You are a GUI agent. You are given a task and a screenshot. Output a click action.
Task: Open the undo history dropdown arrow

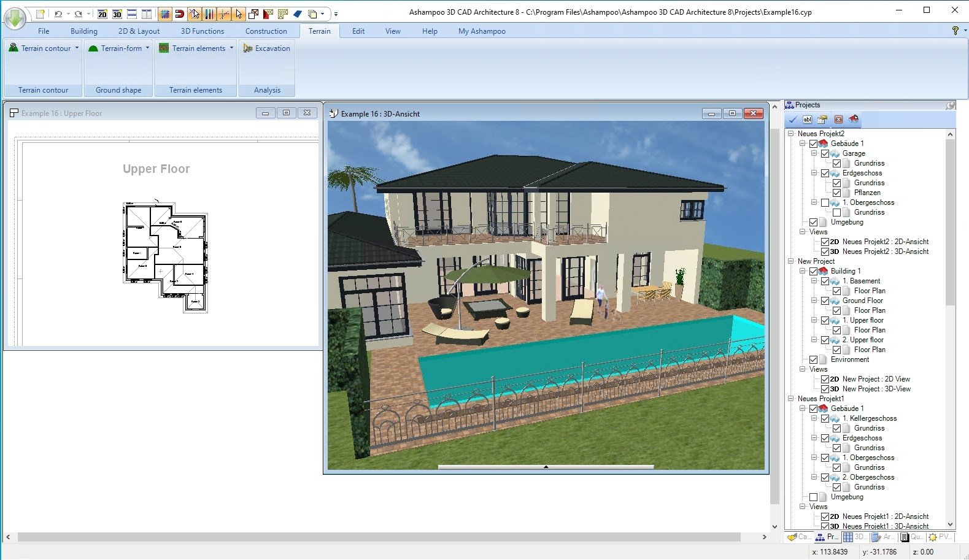point(68,13)
